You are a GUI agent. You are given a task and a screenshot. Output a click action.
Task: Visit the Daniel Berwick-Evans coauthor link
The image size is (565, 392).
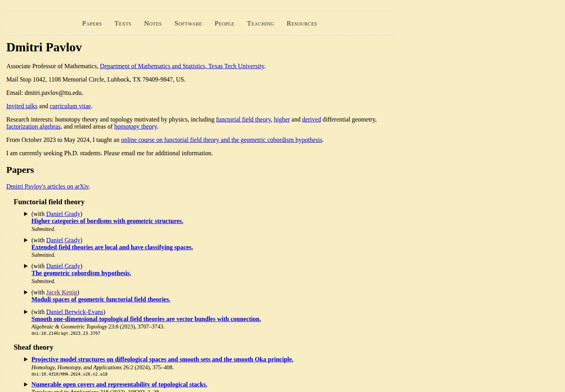(x=75, y=312)
